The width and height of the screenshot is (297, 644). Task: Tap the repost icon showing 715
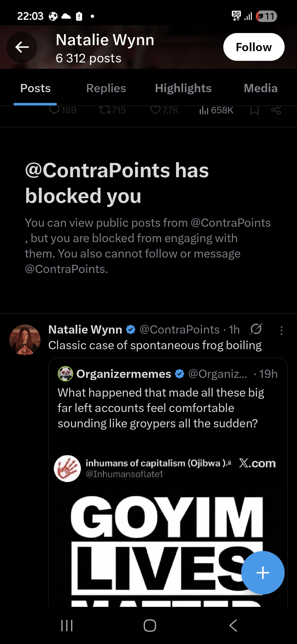tap(105, 110)
